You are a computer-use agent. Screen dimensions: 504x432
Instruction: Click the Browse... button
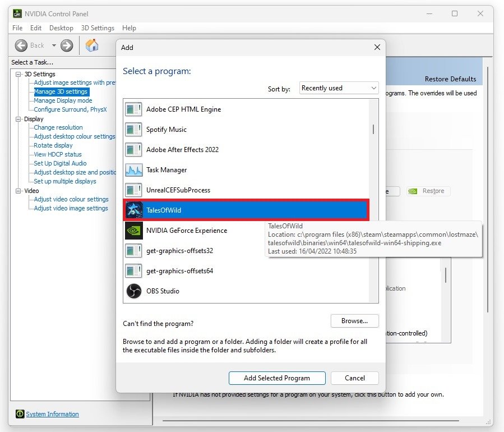(x=354, y=321)
